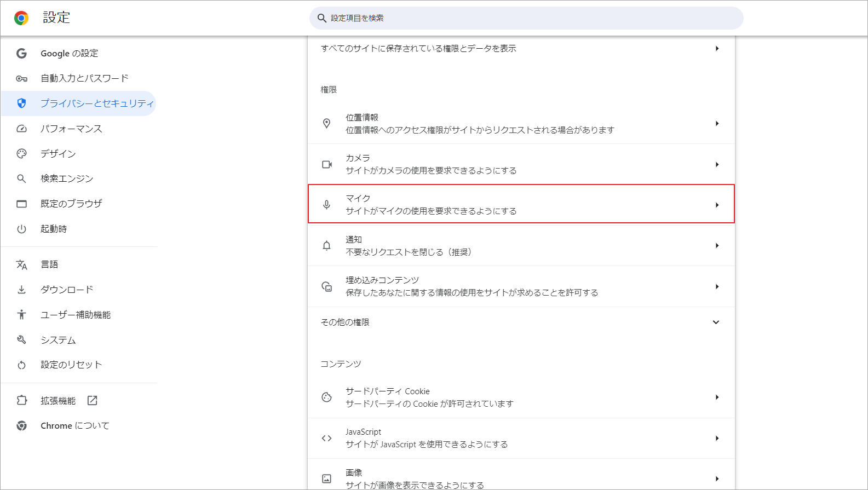Click the palette icon for デザイン
The height and width of the screenshot is (490, 868).
(x=21, y=154)
